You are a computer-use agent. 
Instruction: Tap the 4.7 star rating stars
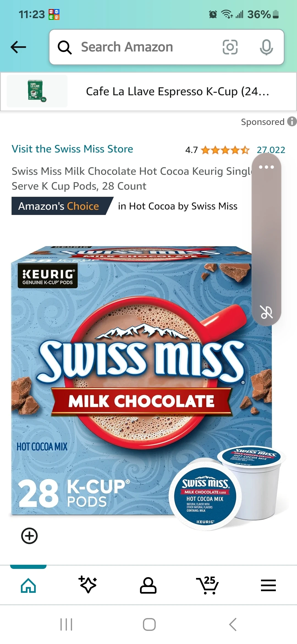[x=225, y=150]
